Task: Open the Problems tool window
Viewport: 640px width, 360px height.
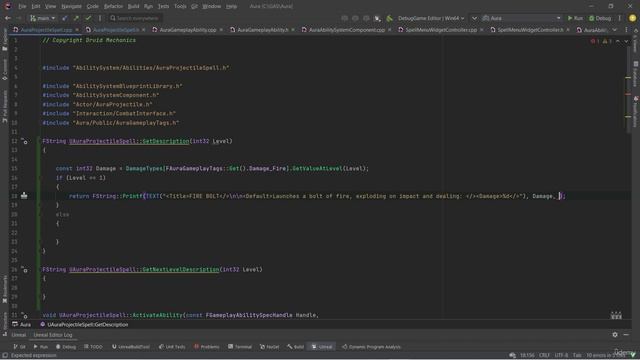Action: pos(207,347)
